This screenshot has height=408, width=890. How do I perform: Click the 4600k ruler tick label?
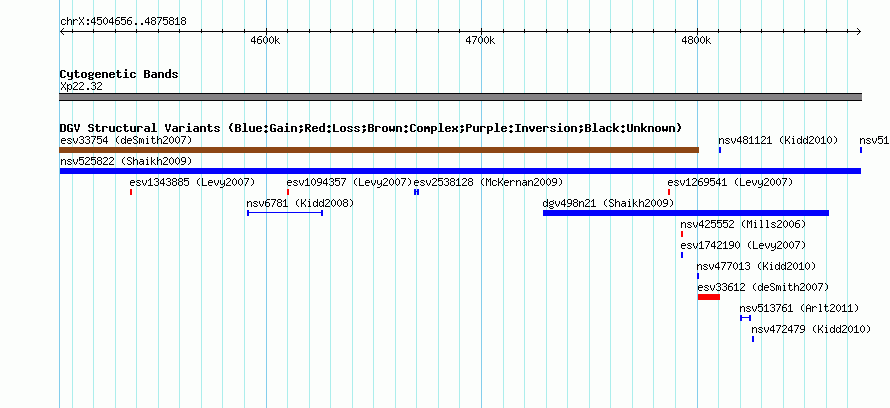pyautogui.click(x=265, y=41)
